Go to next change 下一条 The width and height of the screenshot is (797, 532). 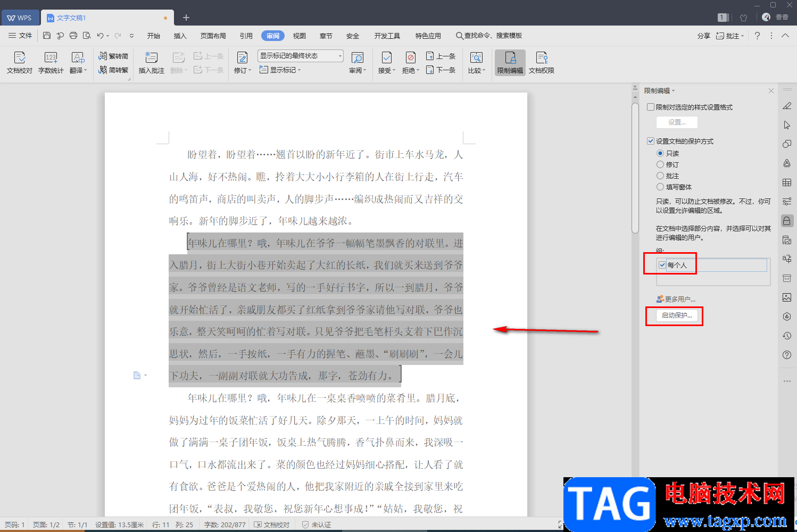point(441,70)
